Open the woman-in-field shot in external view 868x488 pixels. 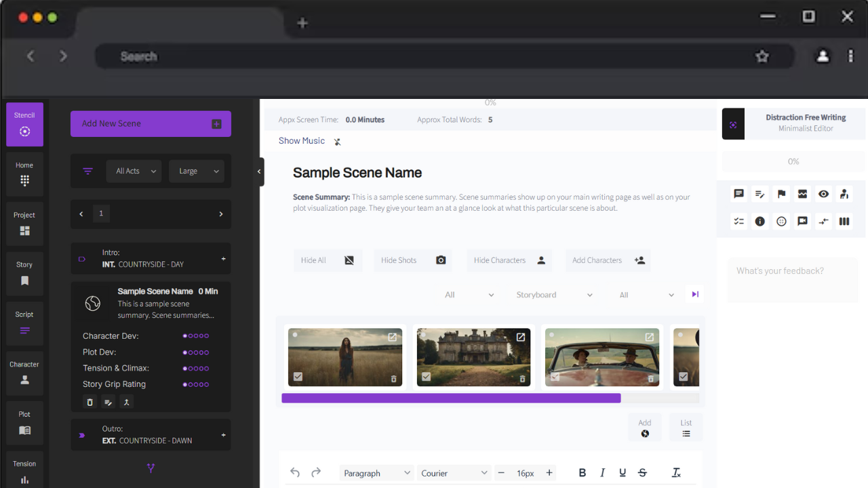[x=393, y=337]
